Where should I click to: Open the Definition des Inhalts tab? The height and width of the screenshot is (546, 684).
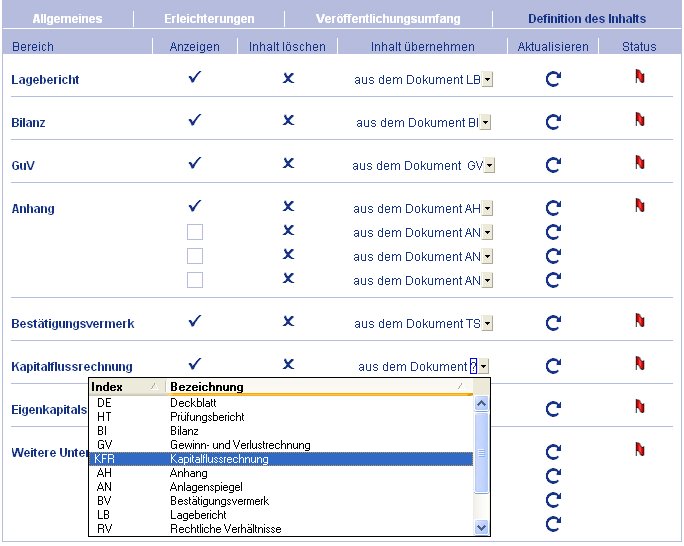pyautogui.click(x=587, y=19)
